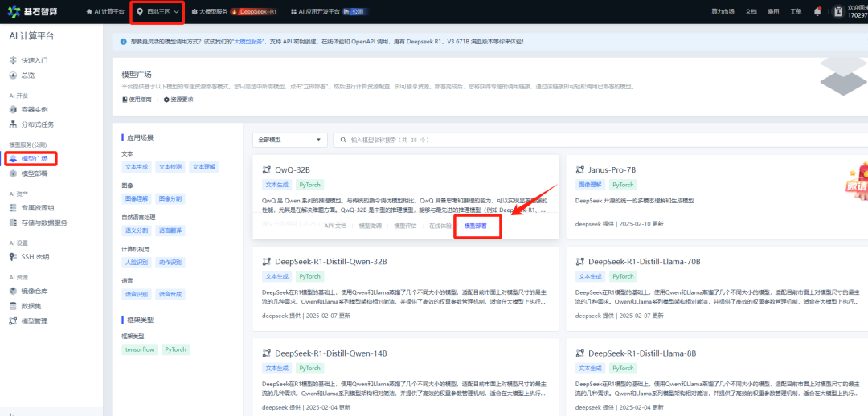Click the user avatar icon
Image resolution: width=868 pixels, height=416 pixels.
tap(838, 11)
